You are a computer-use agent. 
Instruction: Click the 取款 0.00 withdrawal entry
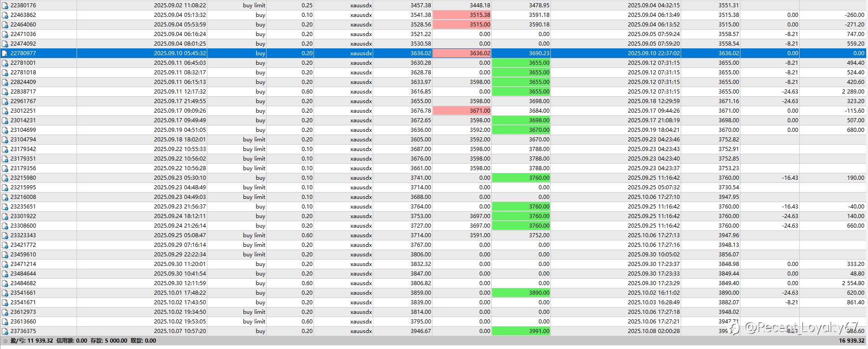click(144, 341)
